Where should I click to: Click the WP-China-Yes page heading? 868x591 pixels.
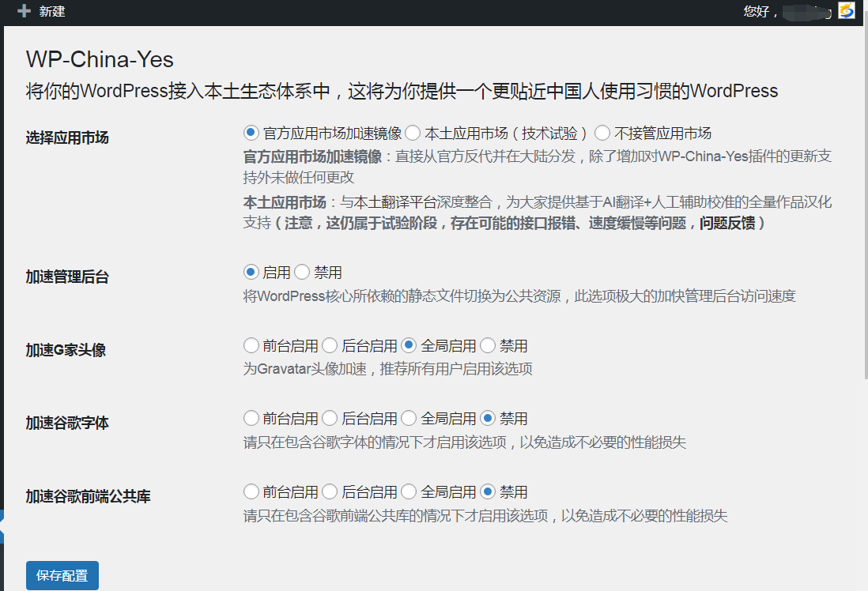tap(100, 59)
